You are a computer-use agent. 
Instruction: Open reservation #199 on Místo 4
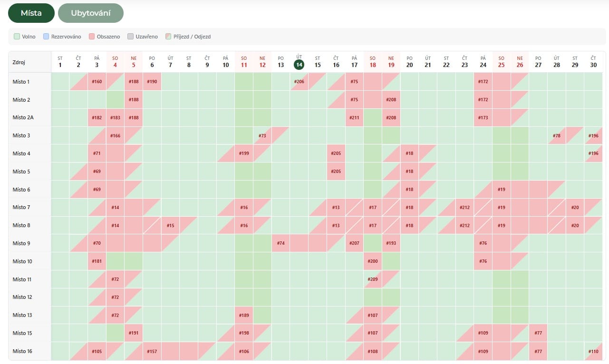[x=244, y=153]
